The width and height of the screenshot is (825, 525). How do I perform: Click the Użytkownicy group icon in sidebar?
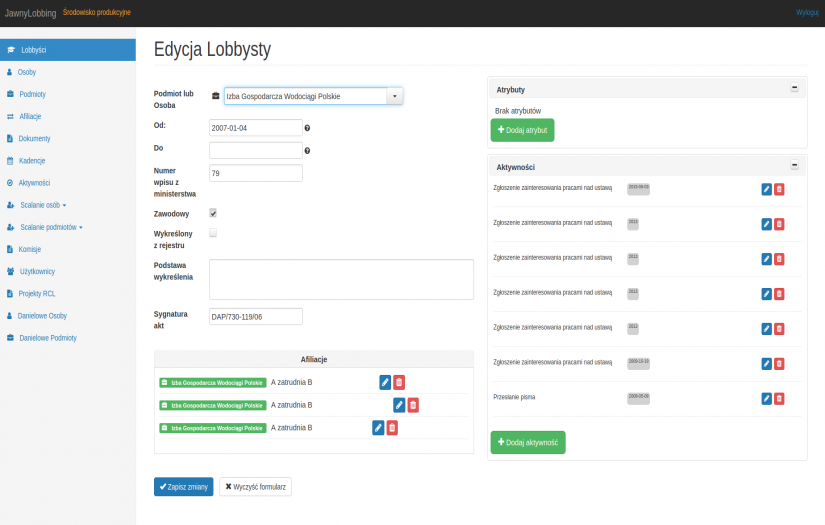coord(11,271)
